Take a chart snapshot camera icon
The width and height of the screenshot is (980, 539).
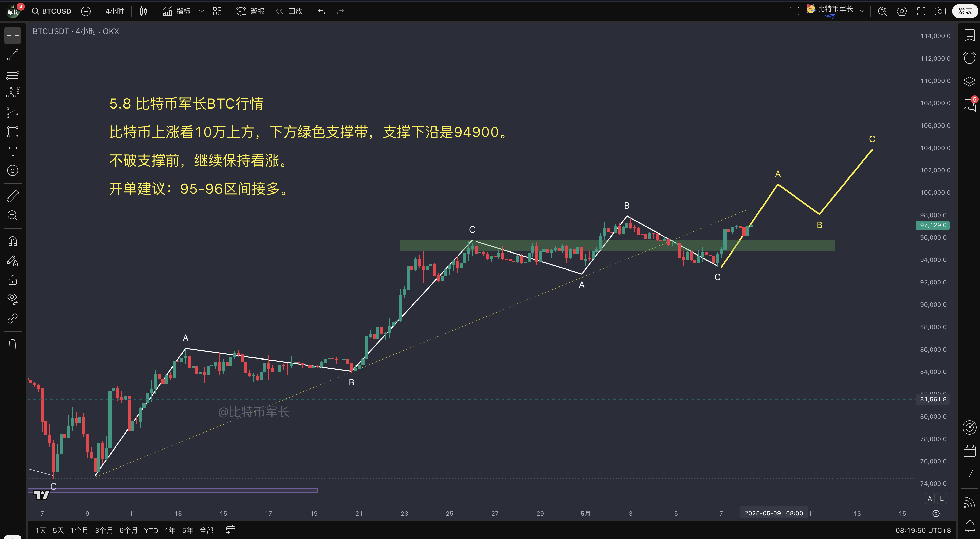tap(940, 11)
